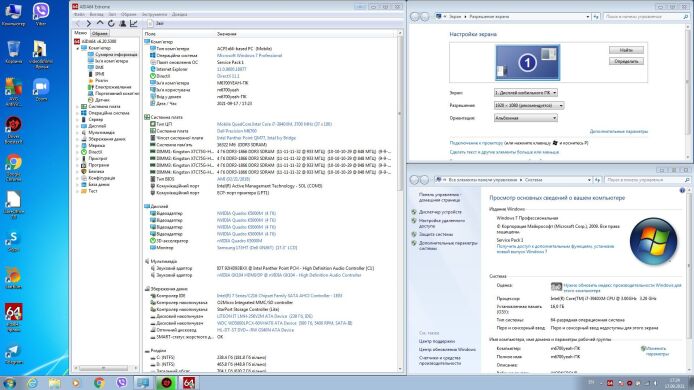
Task: Open Диспетчер устройств in System window
Action: tap(440, 212)
